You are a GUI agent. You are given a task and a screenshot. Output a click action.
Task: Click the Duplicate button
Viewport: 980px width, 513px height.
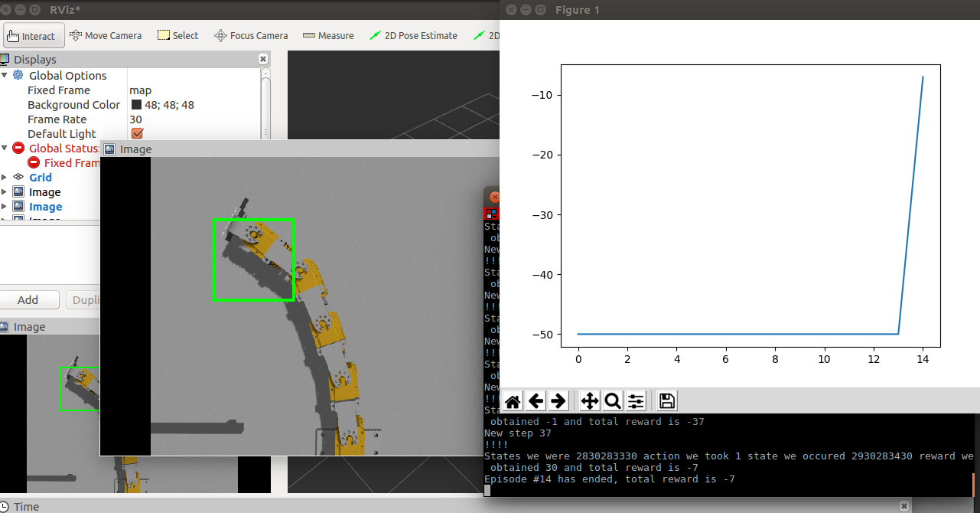(x=83, y=300)
